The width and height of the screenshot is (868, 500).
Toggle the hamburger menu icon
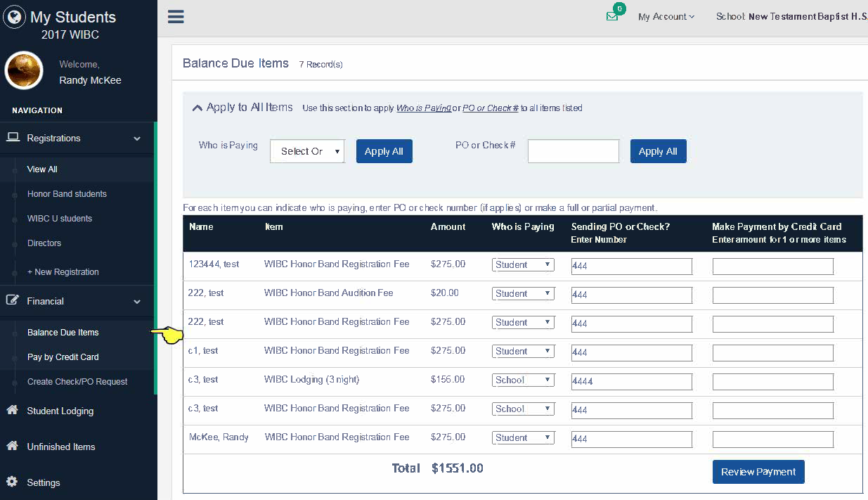point(176,17)
